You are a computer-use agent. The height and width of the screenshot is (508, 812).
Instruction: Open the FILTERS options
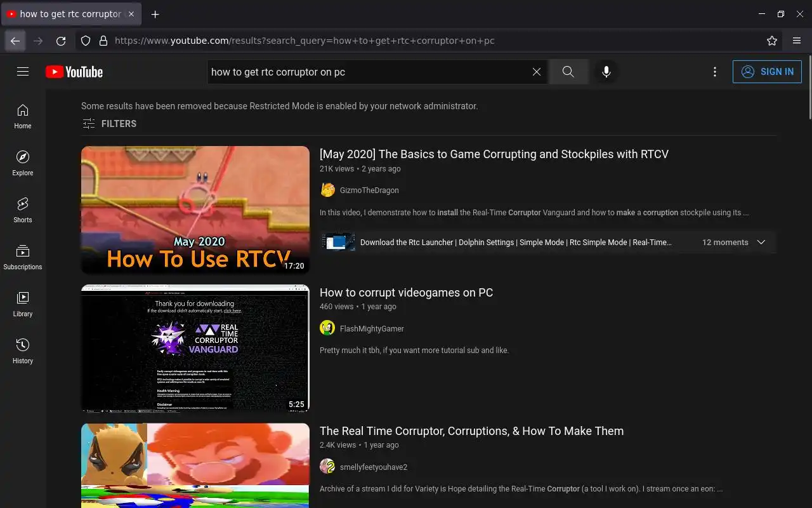pos(109,124)
